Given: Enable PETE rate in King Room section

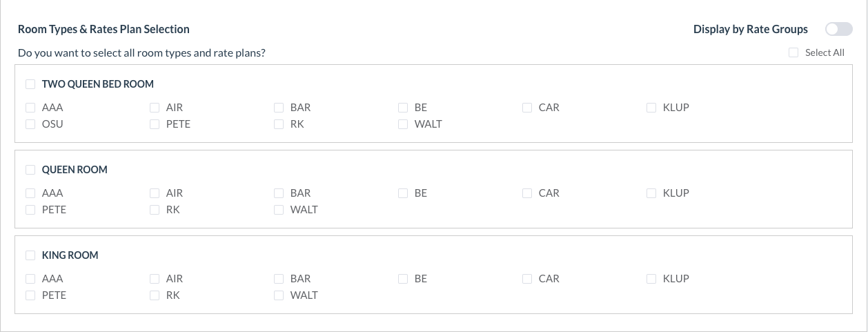Looking at the screenshot, I should [x=30, y=295].
